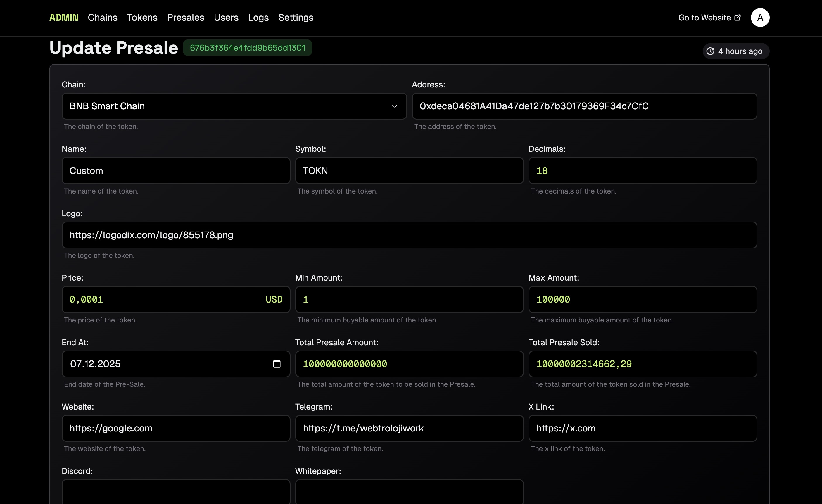Click the Total Presale Sold field

click(x=643, y=364)
